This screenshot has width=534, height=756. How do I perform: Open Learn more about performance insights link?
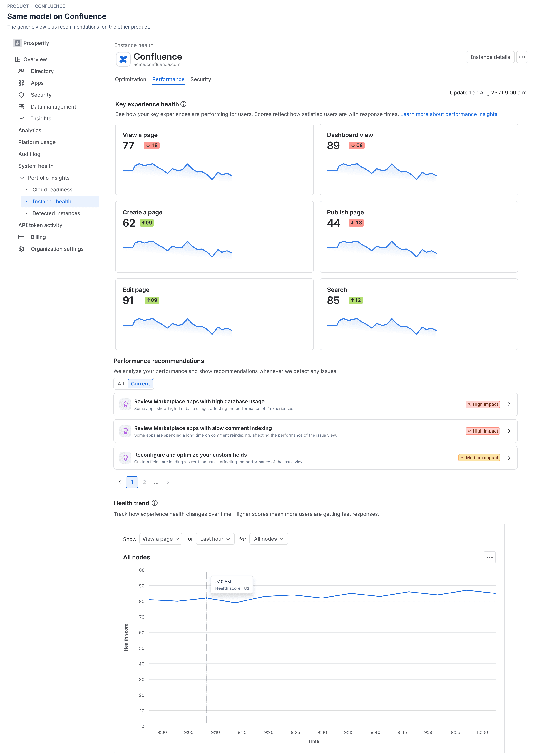click(448, 114)
